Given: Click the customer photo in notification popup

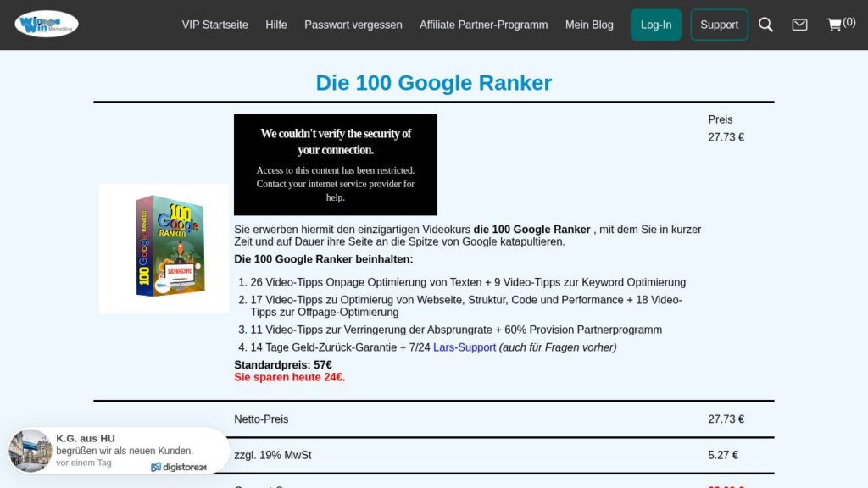Looking at the screenshot, I should click(31, 451).
